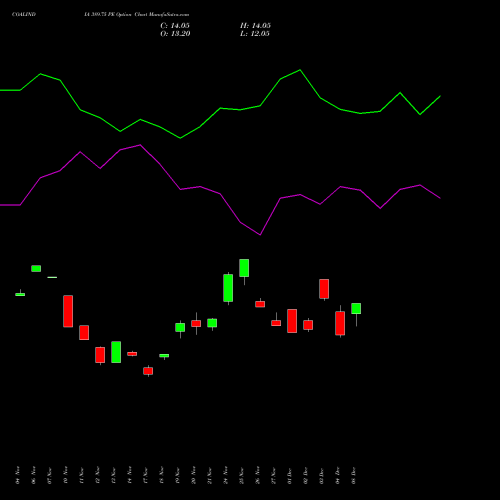The height and width of the screenshot is (500, 500).
Task: Select the open value O: 13.20
Action: 175,33
